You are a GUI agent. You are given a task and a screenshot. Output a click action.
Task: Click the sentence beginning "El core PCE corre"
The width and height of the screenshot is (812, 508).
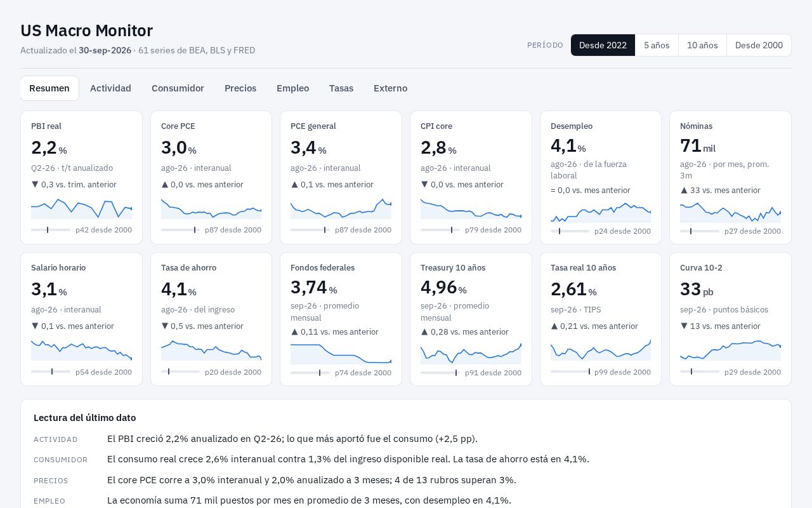click(311, 480)
